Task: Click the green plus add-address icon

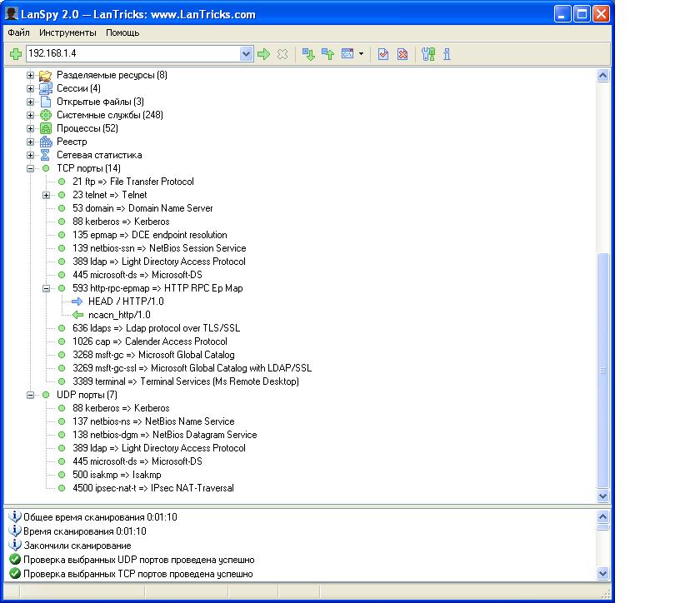Action: (16, 54)
